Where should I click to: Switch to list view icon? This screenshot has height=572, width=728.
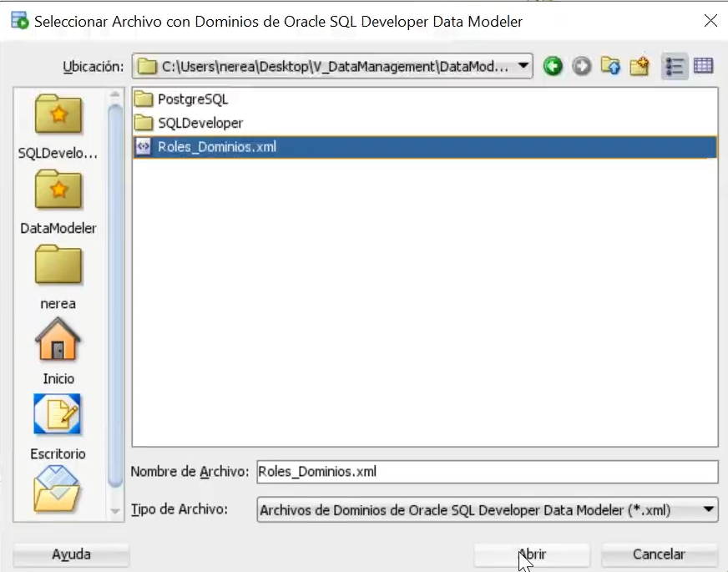coord(674,67)
